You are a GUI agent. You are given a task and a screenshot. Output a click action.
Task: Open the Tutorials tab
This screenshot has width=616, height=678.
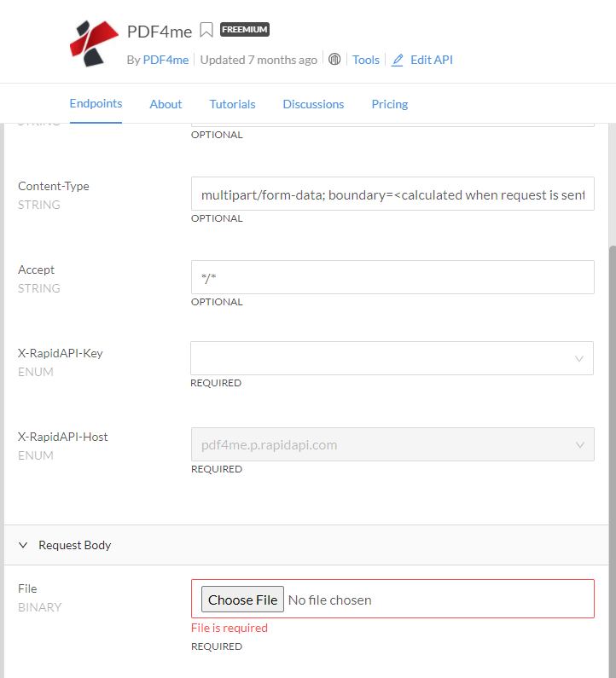tap(232, 104)
